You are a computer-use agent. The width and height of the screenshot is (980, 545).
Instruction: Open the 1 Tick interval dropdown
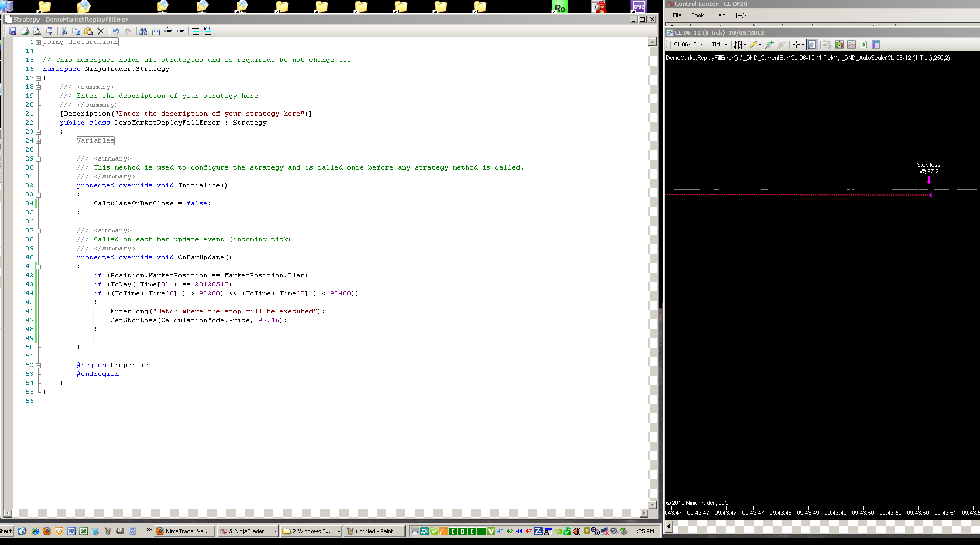(718, 44)
